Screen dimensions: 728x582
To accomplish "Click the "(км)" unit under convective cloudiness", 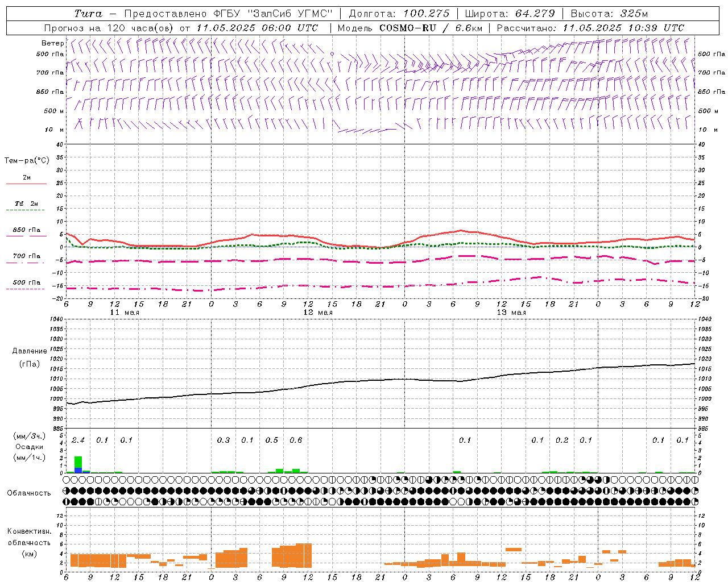I will point(29,553).
